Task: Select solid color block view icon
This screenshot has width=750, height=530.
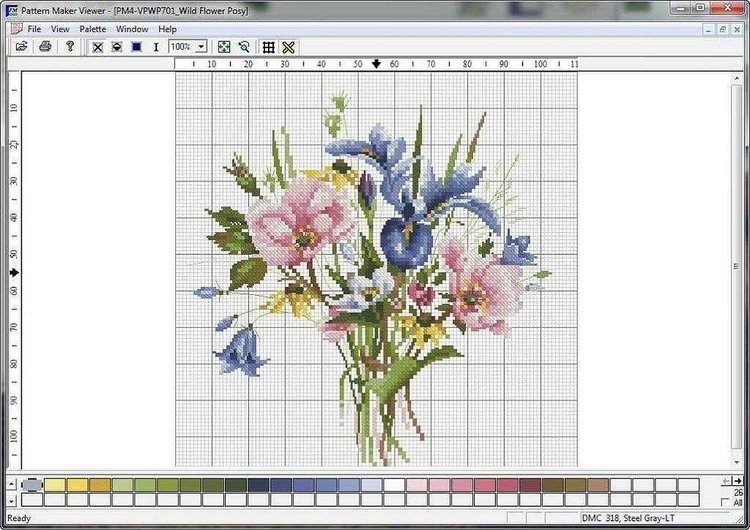Action: click(x=136, y=47)
